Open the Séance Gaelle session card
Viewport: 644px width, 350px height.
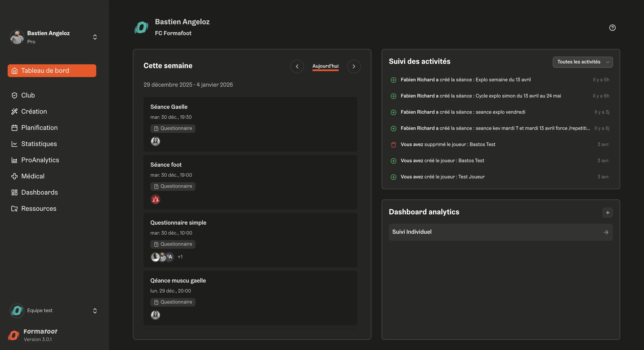(x=250, y=124)
